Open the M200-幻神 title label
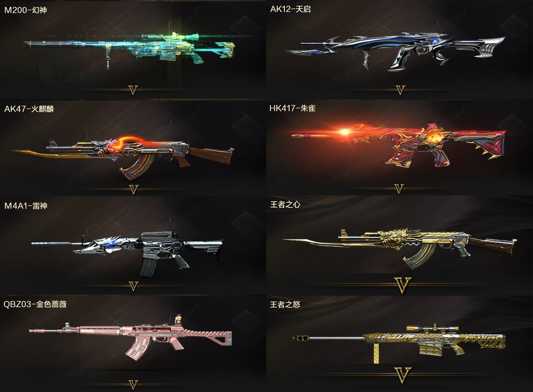 click(26, 10)
